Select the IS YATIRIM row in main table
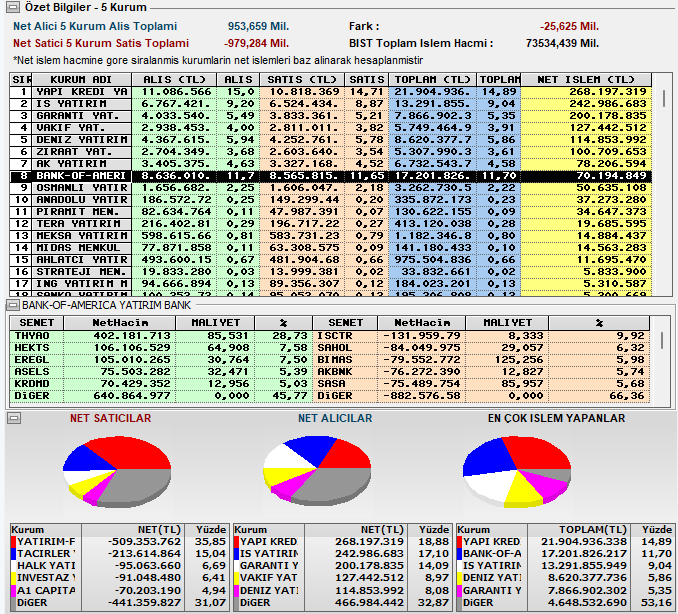Screen dimensions: 678x614 tap(331, 104)
